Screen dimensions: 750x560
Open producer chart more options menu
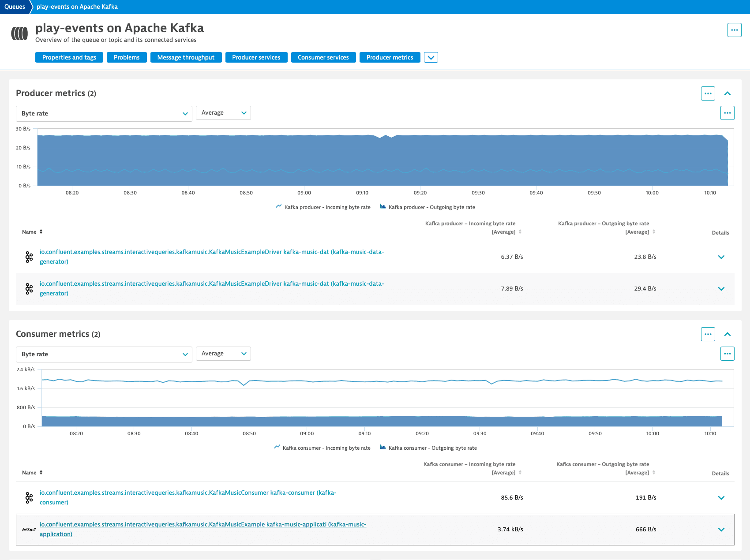(727, 113)
